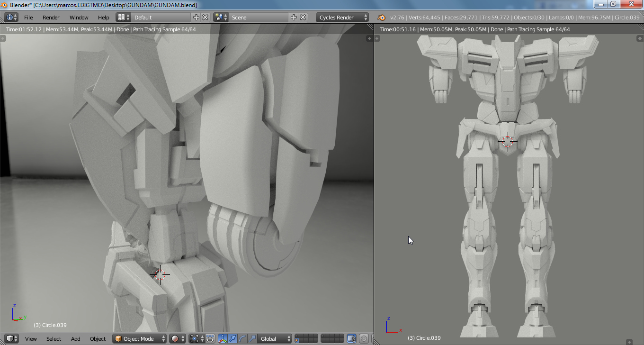Open the pivot point selector
This screenshot has width=644, height=345.
pyautogui.click(x=197, y=339)
